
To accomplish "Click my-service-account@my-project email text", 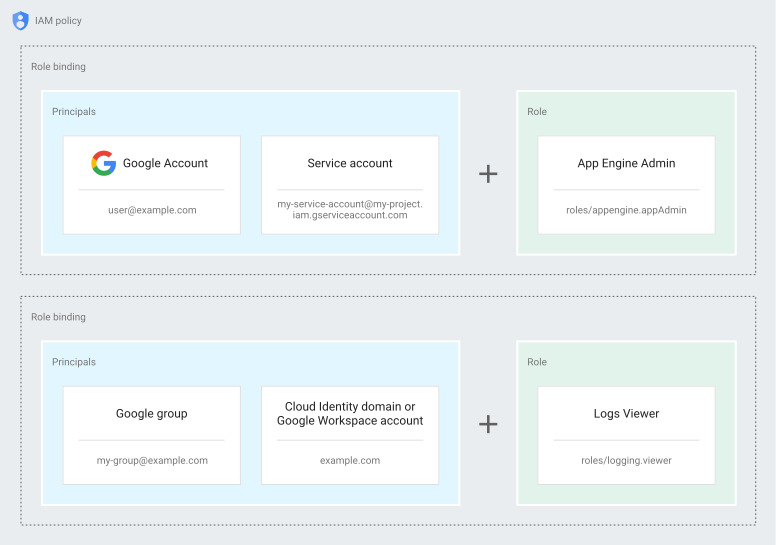I will pos(350,210).
